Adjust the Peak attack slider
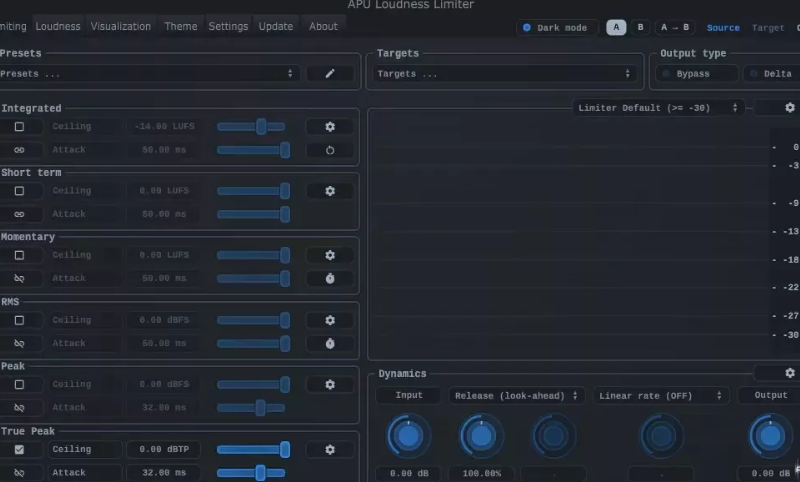 251,408
